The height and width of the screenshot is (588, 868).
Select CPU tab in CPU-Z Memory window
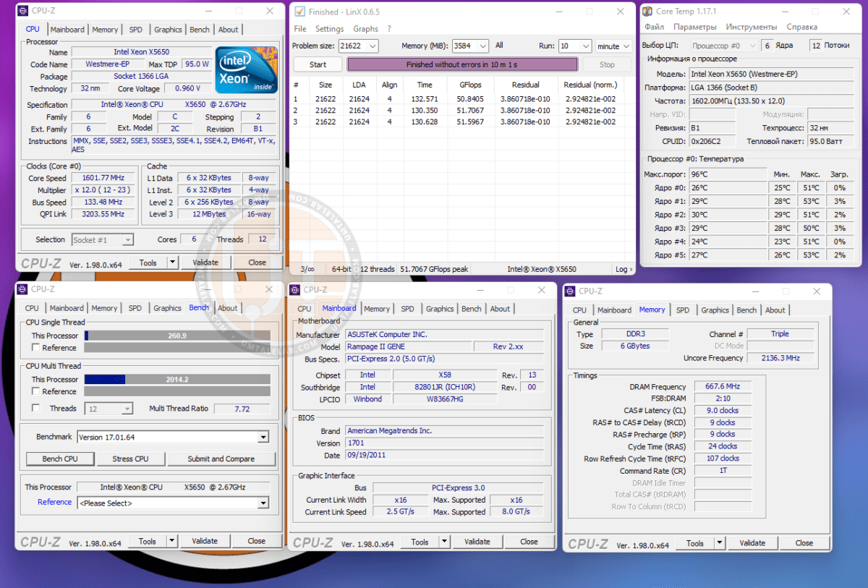pos(580,310)
